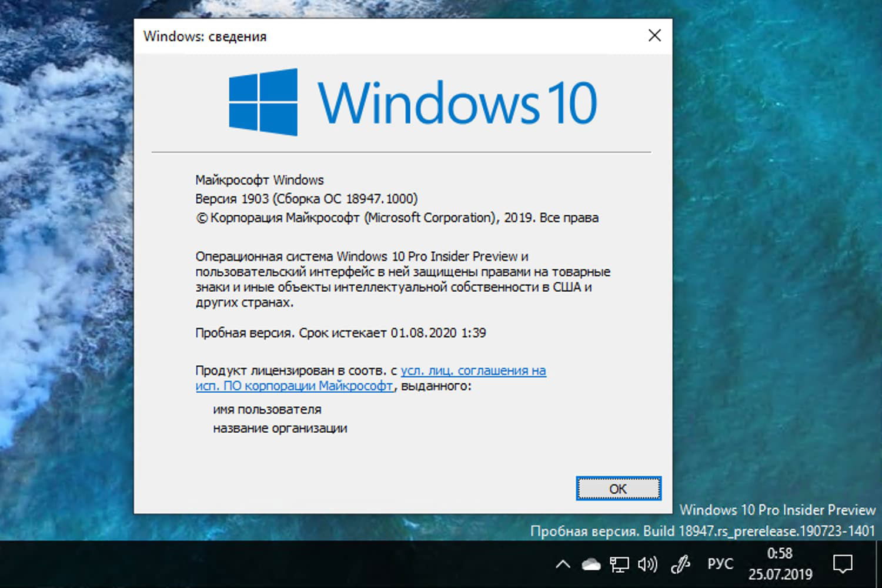Launch Windows Ink Workspace pen icon
The height and width of the screenshot is (588, 882).
(x=680, y=563)
